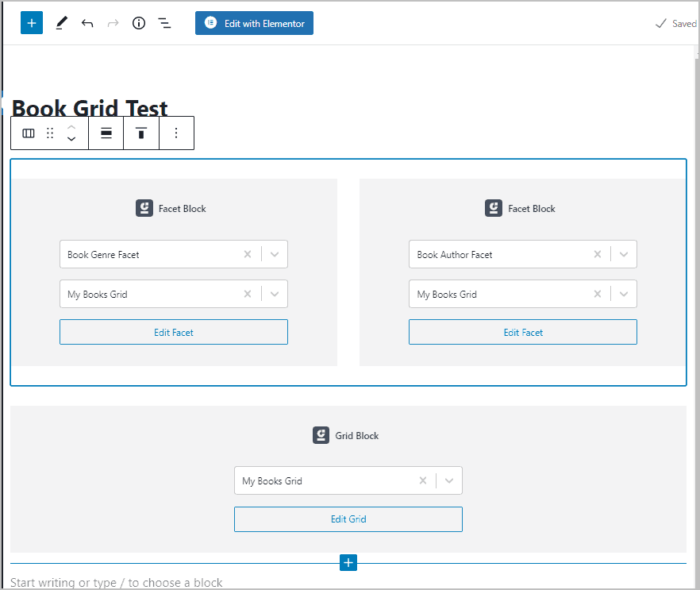
Task: Expand the My Books Grid selector in Grid Block
Action: pos(448,480)
